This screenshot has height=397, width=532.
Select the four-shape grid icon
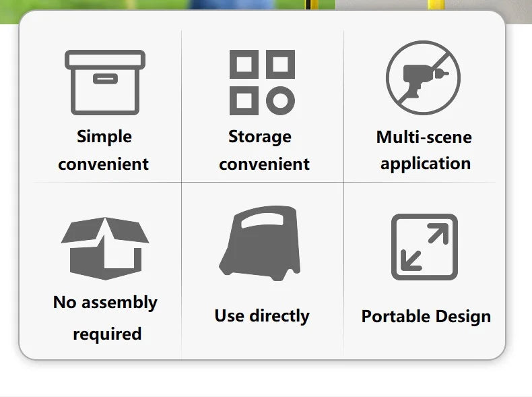(262, 82)
